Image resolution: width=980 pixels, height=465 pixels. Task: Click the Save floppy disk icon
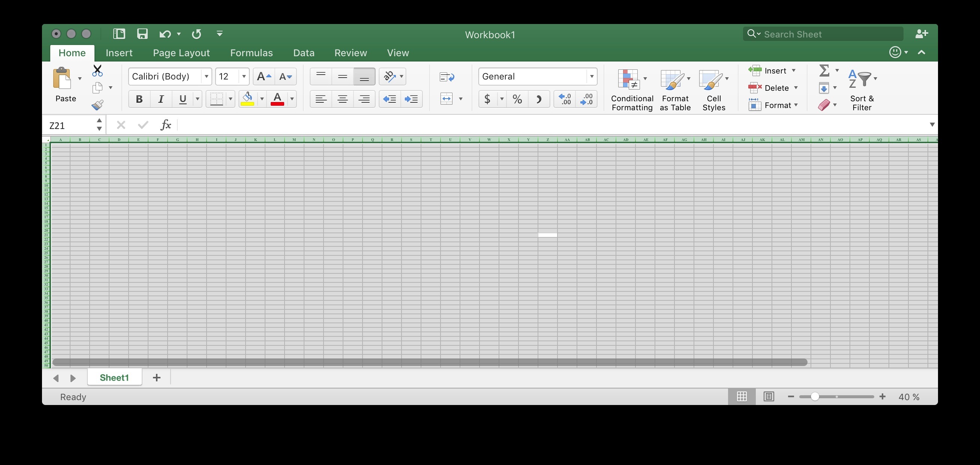(x=142, y=34)
